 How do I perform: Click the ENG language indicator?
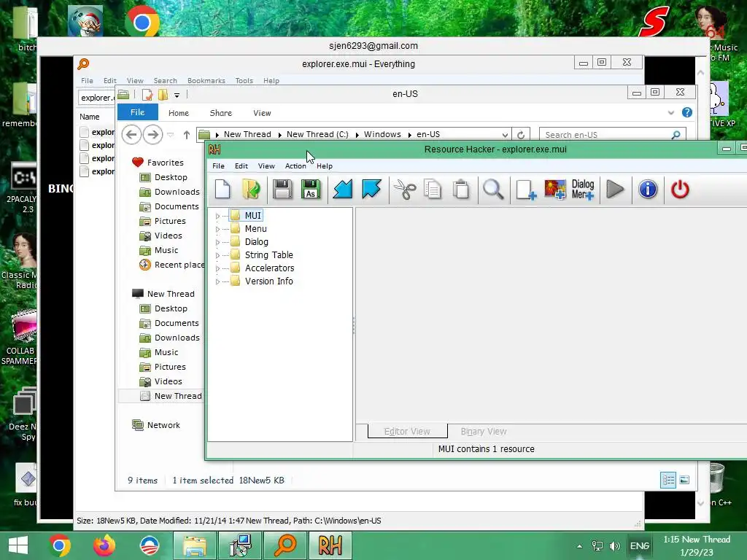click(639, 545)
